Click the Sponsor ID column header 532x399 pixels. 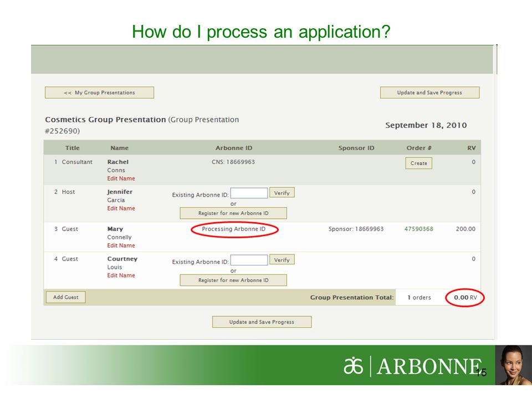356,148
